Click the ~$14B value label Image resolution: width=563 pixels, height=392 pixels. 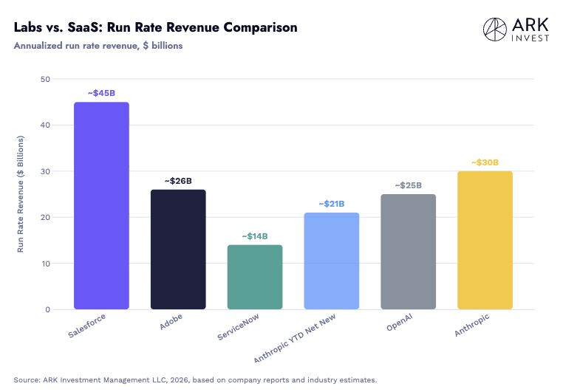coord(255,236)
